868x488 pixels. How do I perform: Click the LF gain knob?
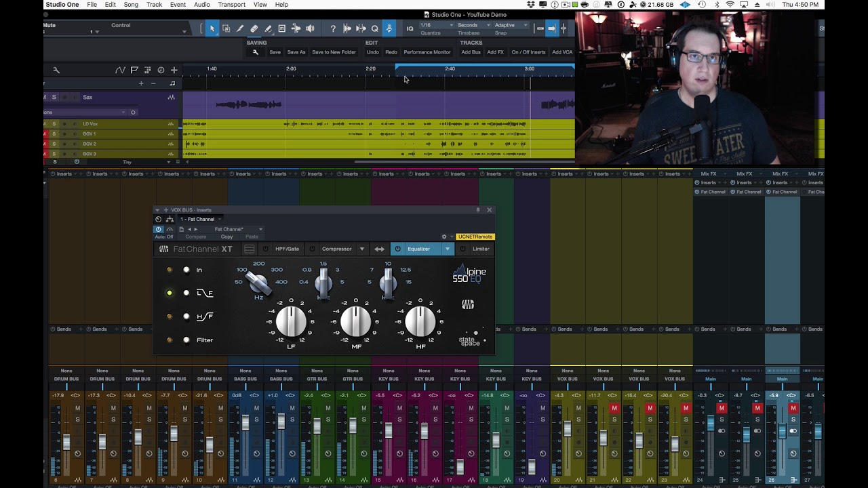pyautogui.click(x=291, y=321)
